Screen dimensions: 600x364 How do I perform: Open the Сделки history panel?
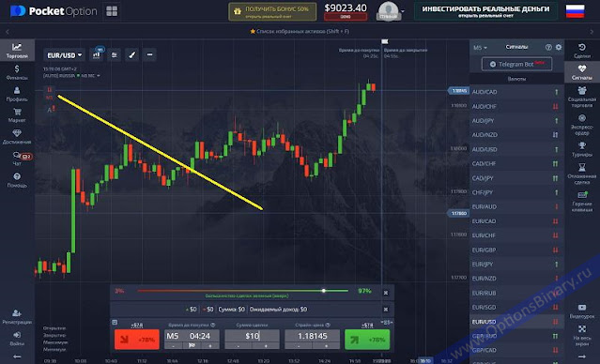(x=582, y=51)
